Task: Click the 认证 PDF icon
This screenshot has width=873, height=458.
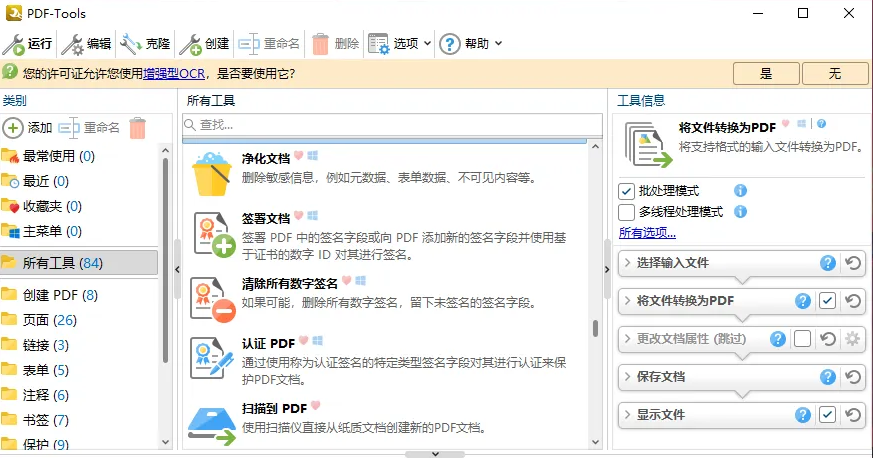Action: (x=212, y=358)
